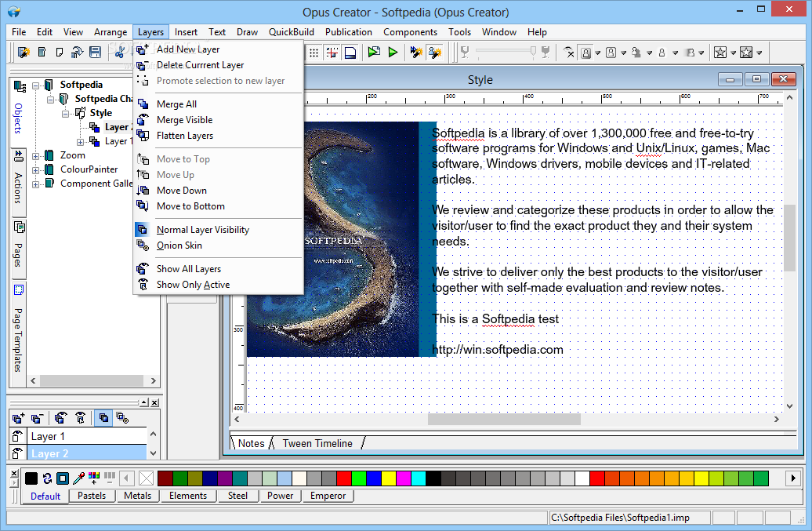
Task: Select Move to Bottom menu entry
Action: click(x=218, y=206)
